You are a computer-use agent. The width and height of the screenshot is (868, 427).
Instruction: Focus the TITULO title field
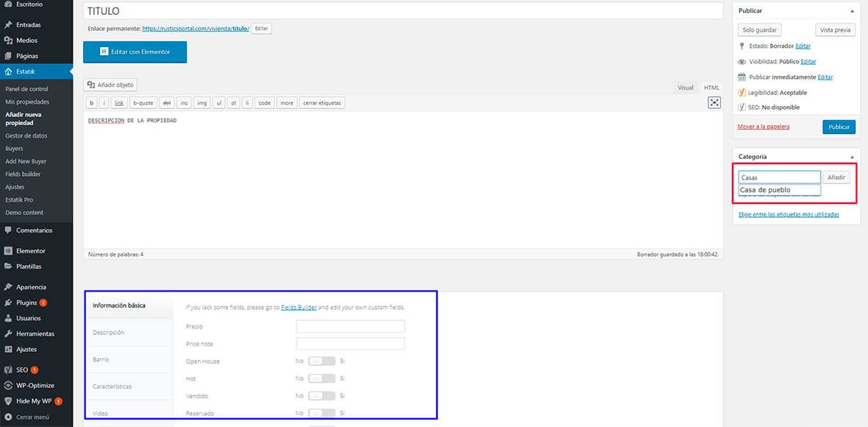tap(403, 10)
